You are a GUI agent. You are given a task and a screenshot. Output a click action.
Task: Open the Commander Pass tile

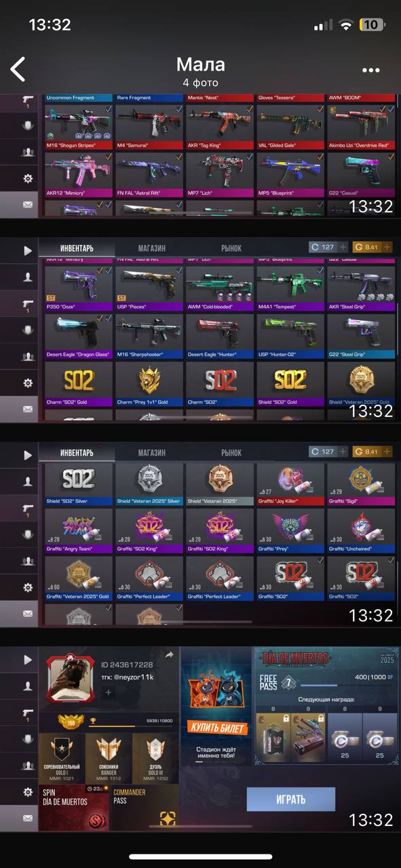pyautogui.click(x=145, y=808)
